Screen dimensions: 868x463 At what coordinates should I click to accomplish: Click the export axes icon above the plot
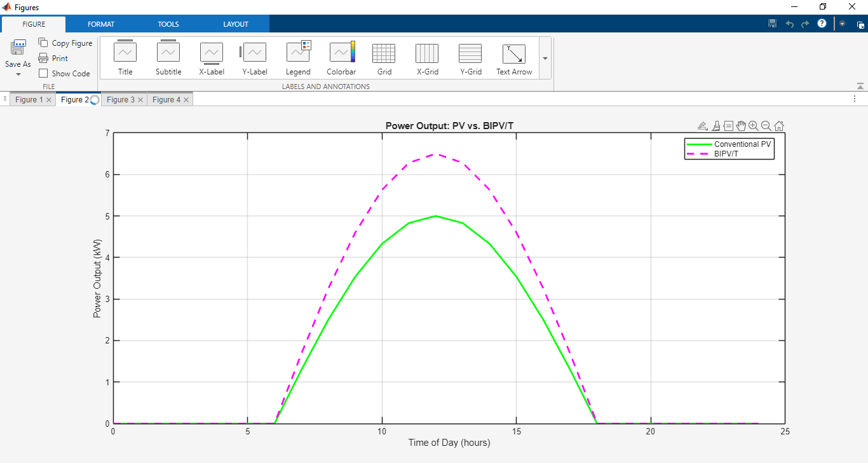[x=702, y=126]
